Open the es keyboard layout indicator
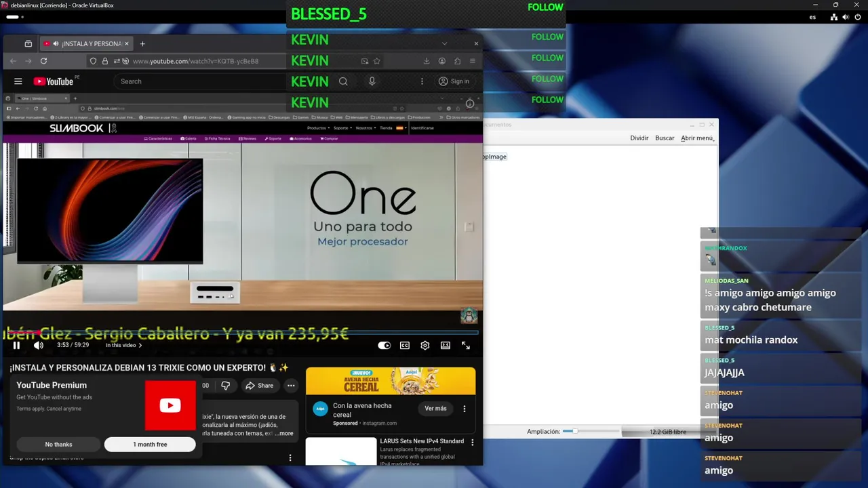 [x=812, y=17]
